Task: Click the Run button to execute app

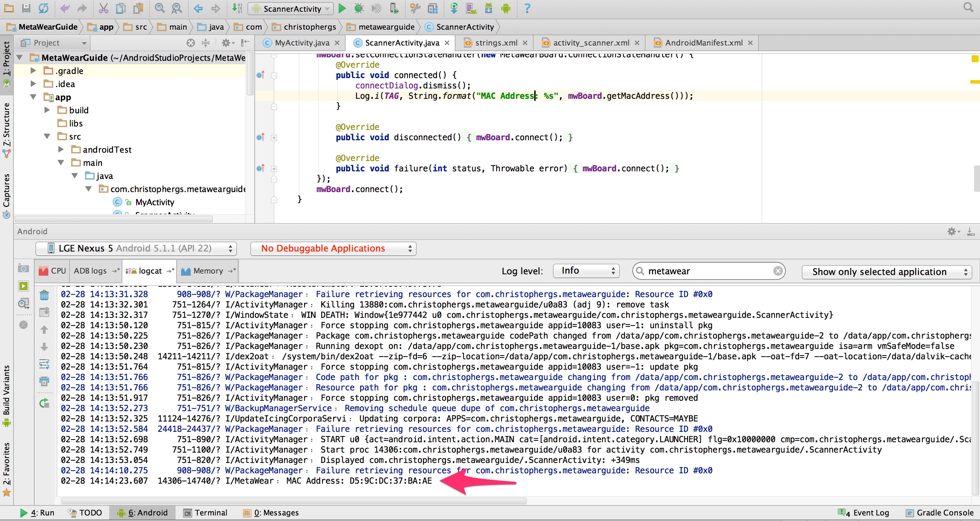Action: pyautogui.click(x=341, y=9)
